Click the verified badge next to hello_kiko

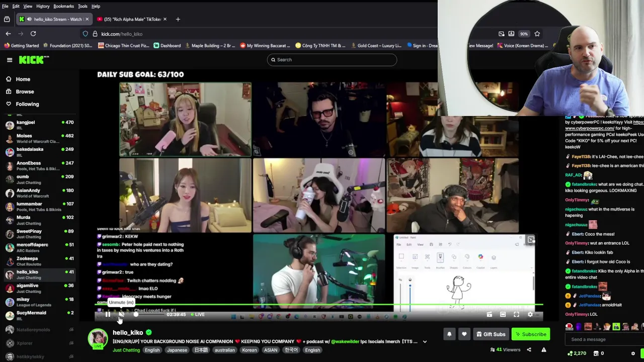(148, 332)
